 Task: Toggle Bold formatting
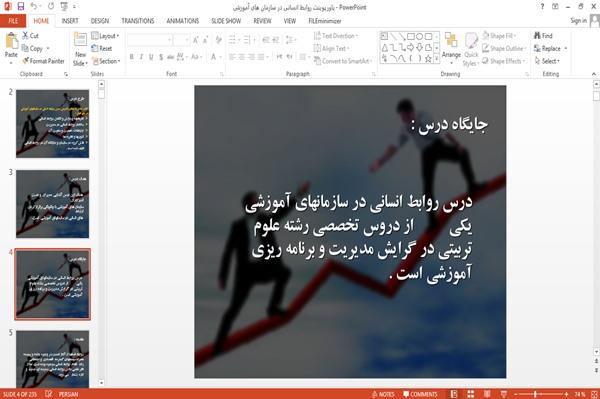(x=132, y=57)
